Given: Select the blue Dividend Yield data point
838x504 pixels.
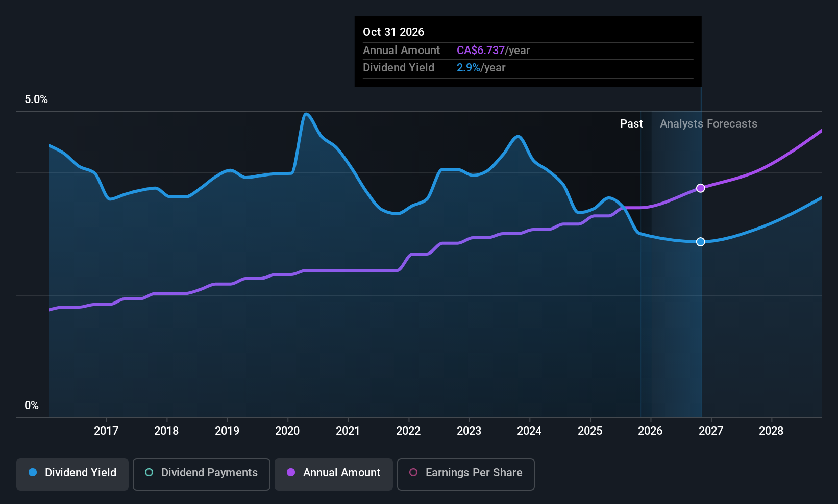Looking at the screenshot, I should coord(701,242).
